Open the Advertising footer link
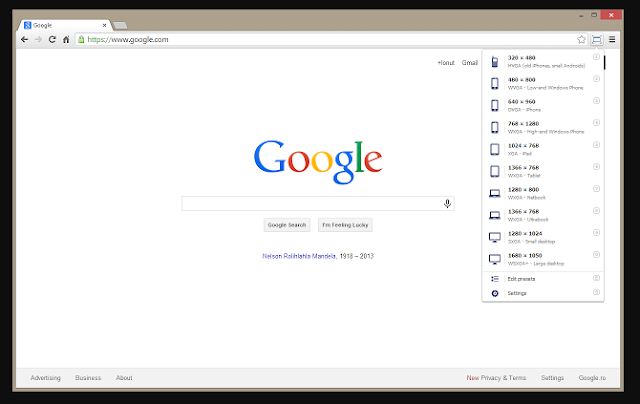Viewport: 640px width, 404px height. point(45,378)
